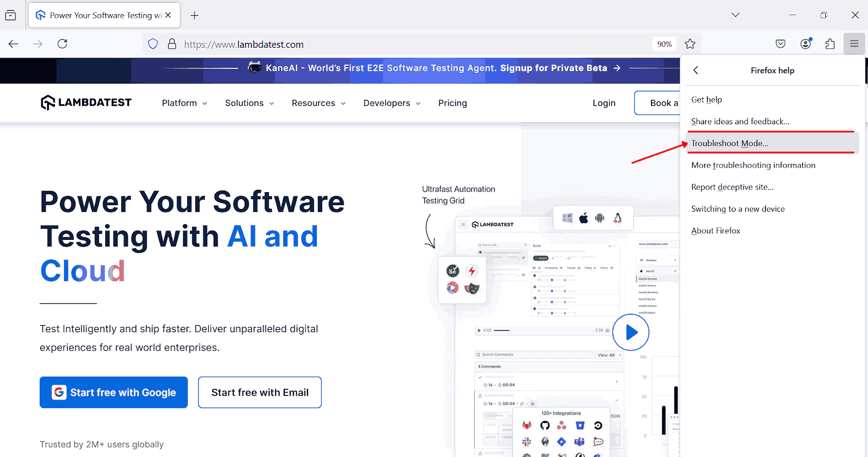
Task: Open the Firefox View tab list icon
Action: coord(10,15)
